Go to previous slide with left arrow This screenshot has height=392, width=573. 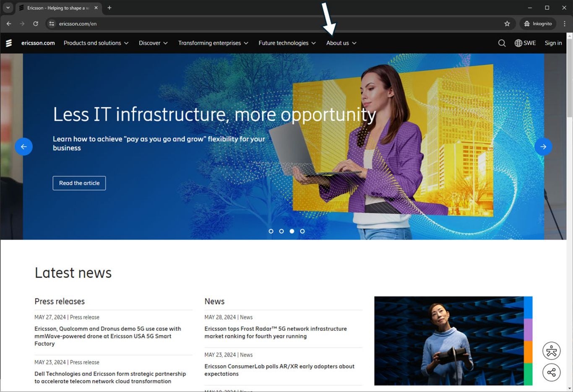pos(23,147)
